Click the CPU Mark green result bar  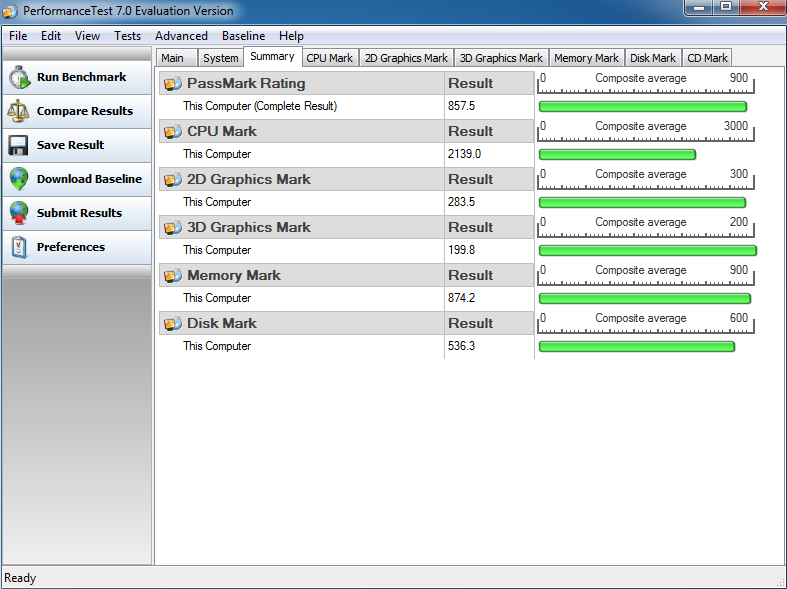pyautogui.click(x=617, y=155)
